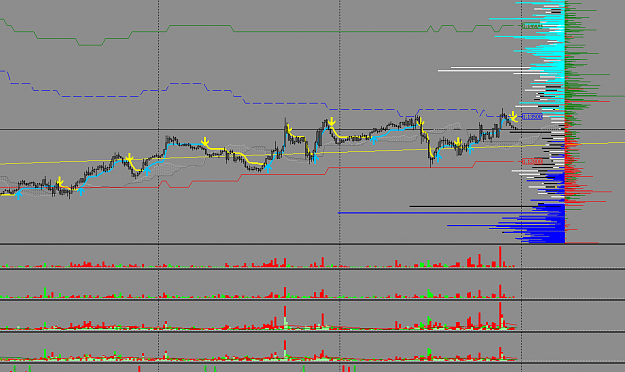Click the red price label on the lower line
The height and width of the screenshot is (372, 625).
coord(533,161)
